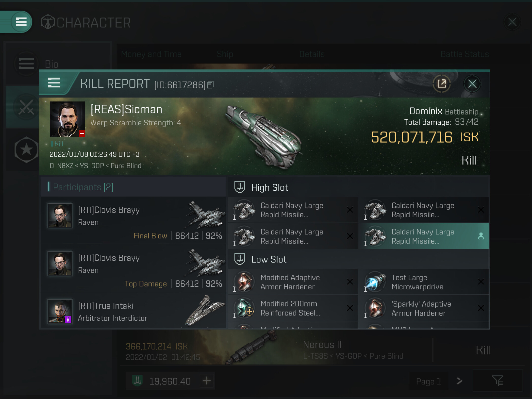Open the kill report hamburger menu
Viewport: 532px width, 399px height.
click(x=54, y=83)
